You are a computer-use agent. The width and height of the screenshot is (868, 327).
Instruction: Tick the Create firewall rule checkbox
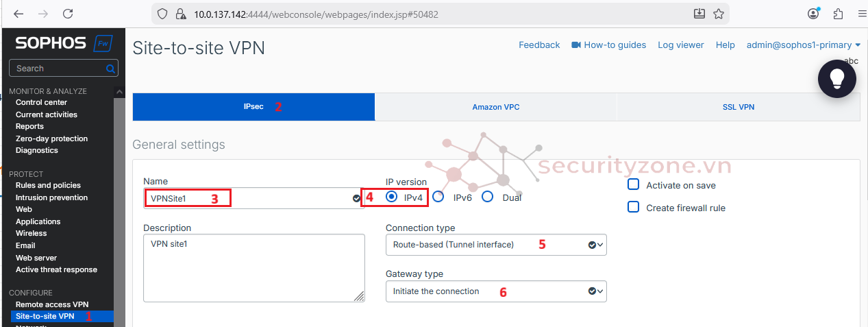pos(634,207)
